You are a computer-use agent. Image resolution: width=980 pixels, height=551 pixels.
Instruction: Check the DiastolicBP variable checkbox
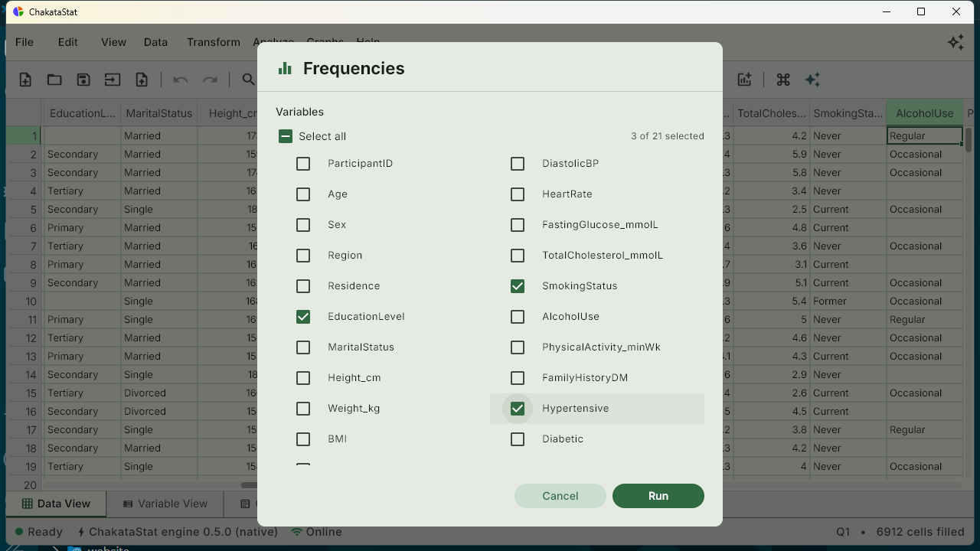pos(518,163)
